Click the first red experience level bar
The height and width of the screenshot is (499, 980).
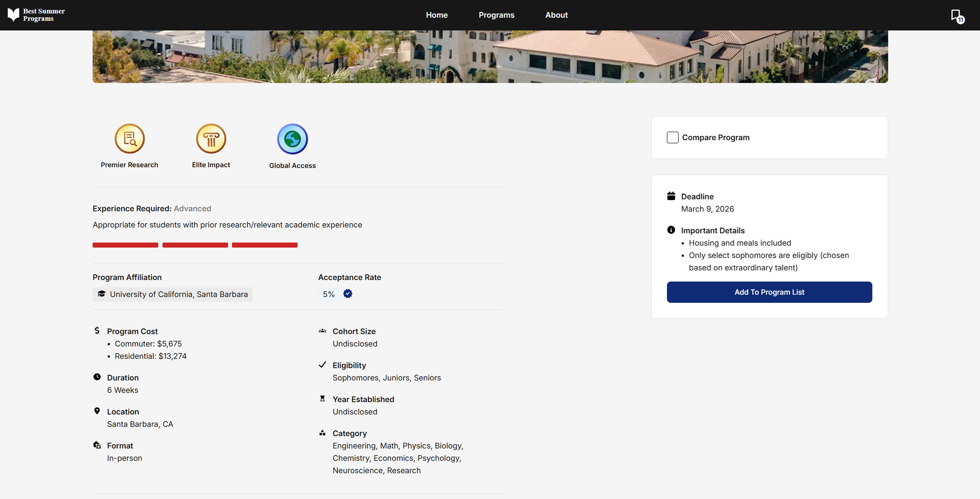click(125, 245)
